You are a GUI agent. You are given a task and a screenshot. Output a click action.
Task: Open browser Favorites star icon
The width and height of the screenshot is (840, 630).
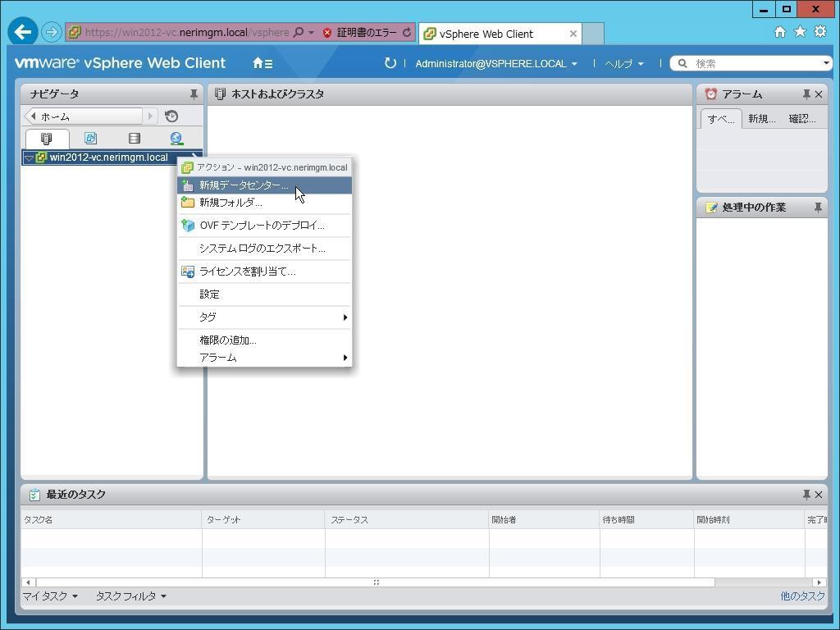click(x=800, y=32)
